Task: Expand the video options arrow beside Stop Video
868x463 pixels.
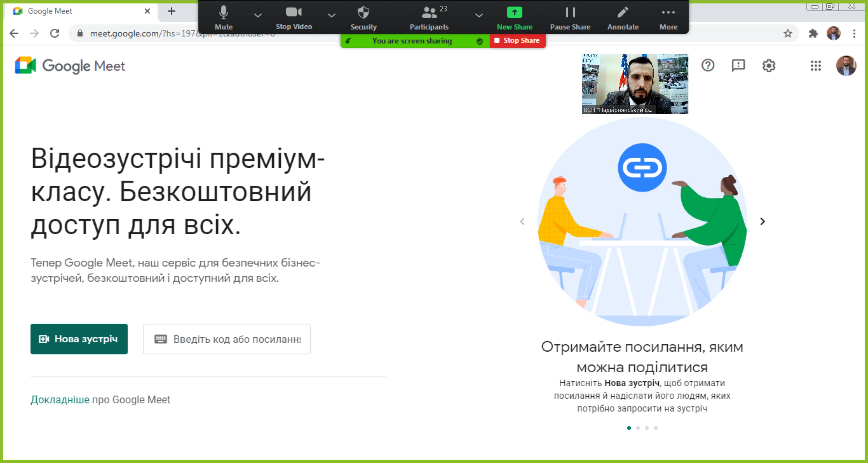Action: point(332,15)
